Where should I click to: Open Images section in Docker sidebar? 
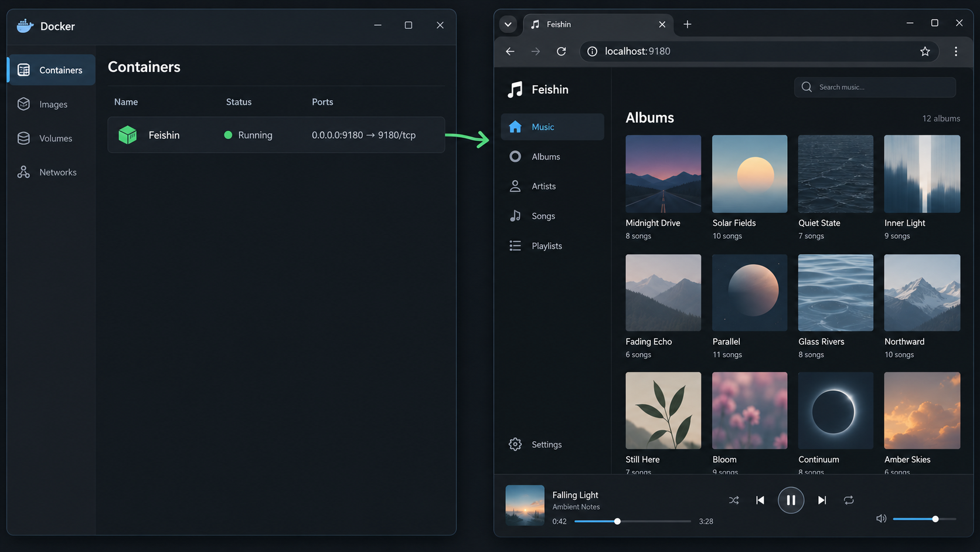51,104
